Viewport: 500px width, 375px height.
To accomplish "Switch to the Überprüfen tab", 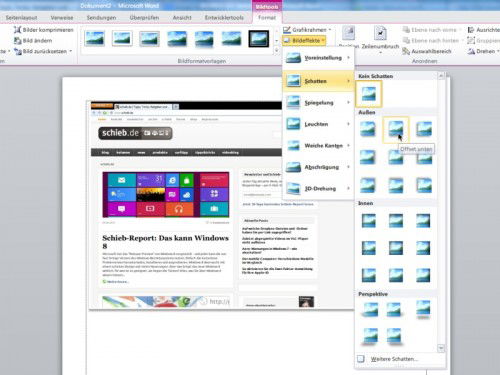I will coord(144,17).
